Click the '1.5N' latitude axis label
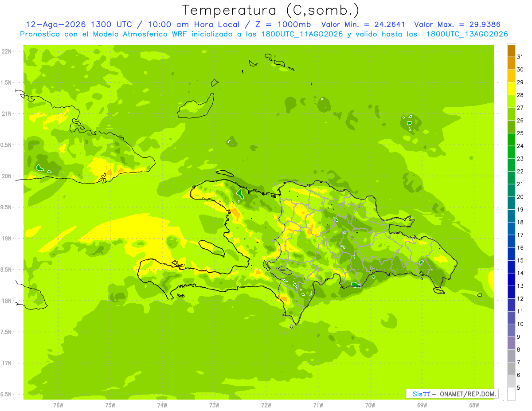Viewport: 532px width, 411px height. [x=7, y=82]
